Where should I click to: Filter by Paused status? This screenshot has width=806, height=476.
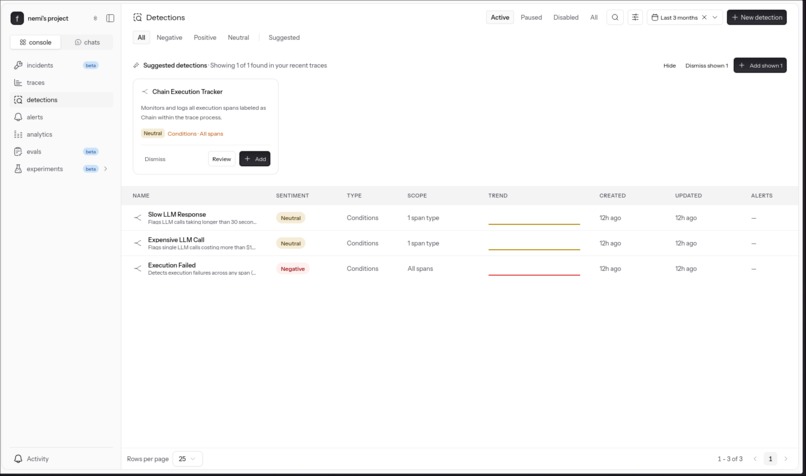pos(531,17)
